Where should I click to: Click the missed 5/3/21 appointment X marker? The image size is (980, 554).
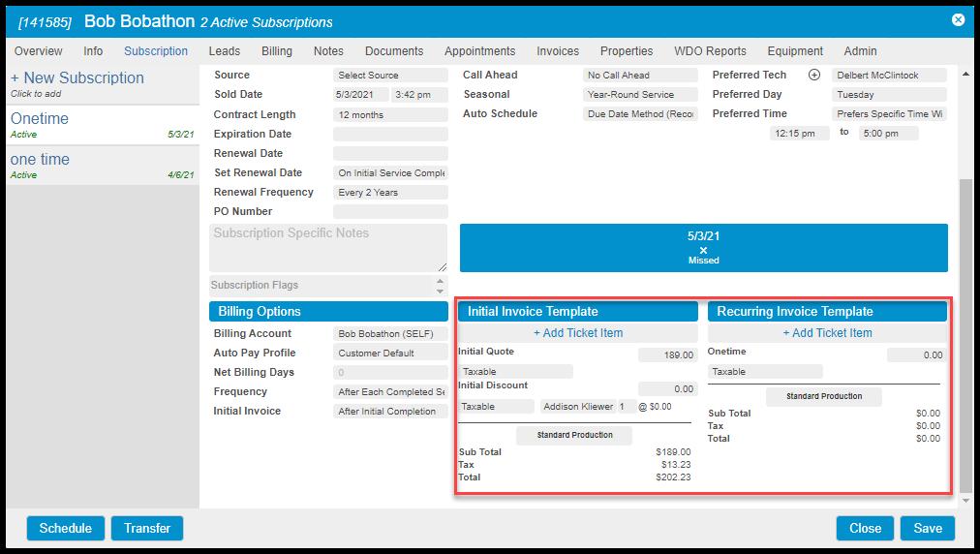coord(703,249)
